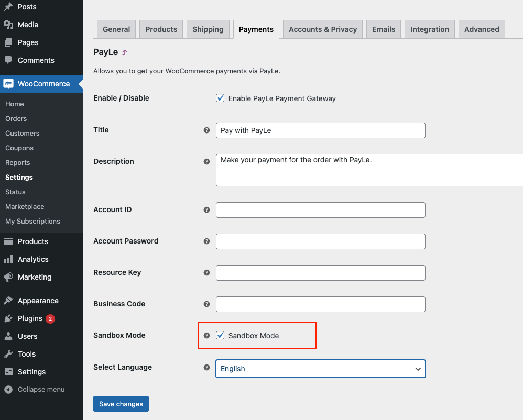
Task: Click the PayLe return arrow link icon
Action: [x=124, y=52]
